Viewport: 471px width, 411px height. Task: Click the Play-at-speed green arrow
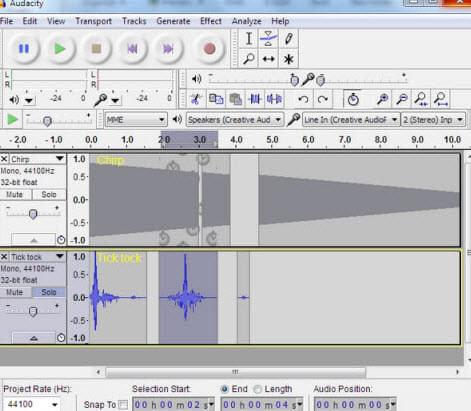click(12, 119)
